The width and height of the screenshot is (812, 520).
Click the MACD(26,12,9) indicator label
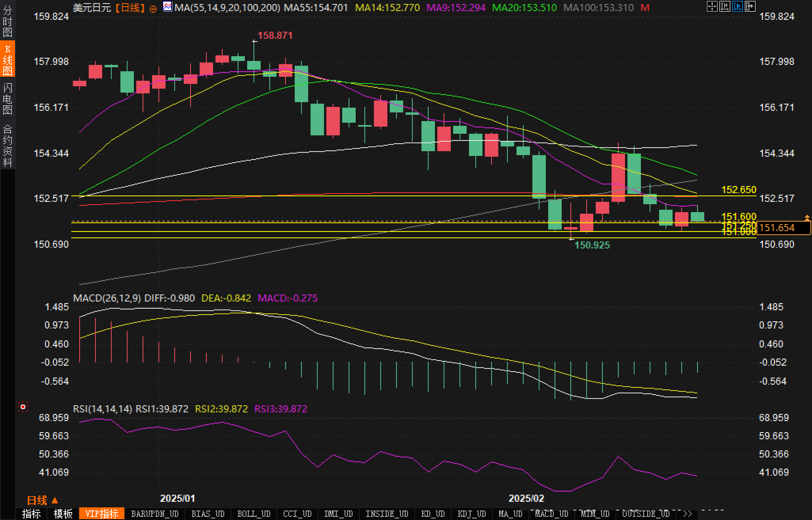coord(107,298)
